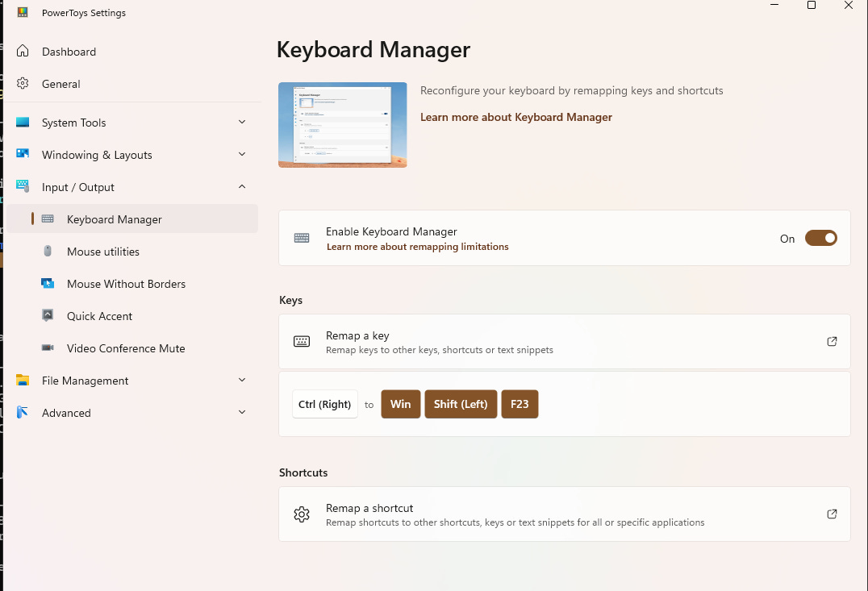Click the Ctrl (Right) remapped key entry
The height and width of the screenshot is (591, 868).
coord(324,404)
